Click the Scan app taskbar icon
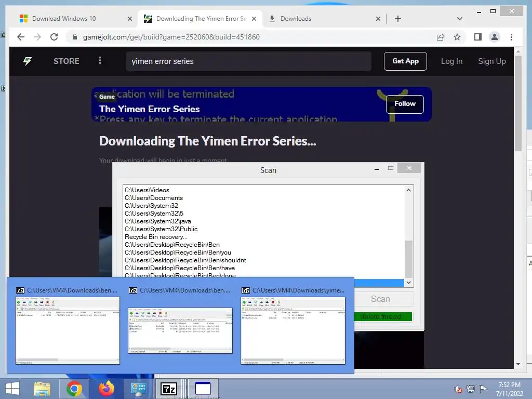532x399 pixels. click(x=203, y=389)
